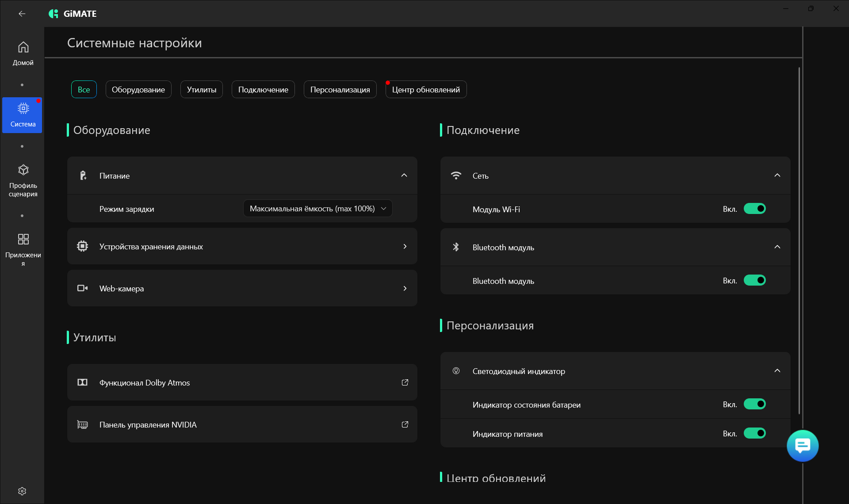Disable the Модуль Wi-Fi toggle
The image size is (849, 504).
pos(754,209)
